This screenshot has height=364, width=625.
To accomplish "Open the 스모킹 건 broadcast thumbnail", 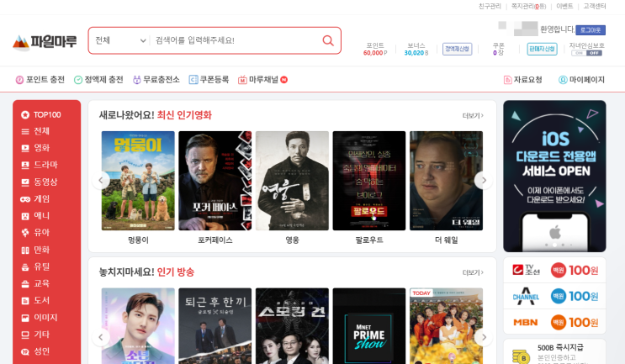I will tap(292, 326).
